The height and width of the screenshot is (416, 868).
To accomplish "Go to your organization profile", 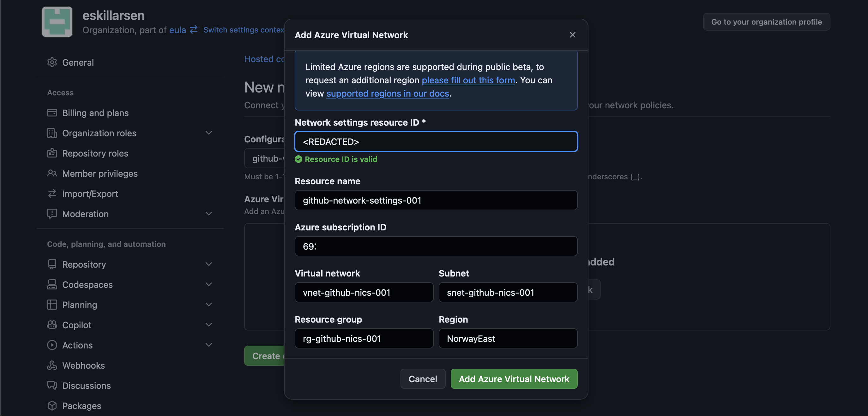I will tap(766, 22).
